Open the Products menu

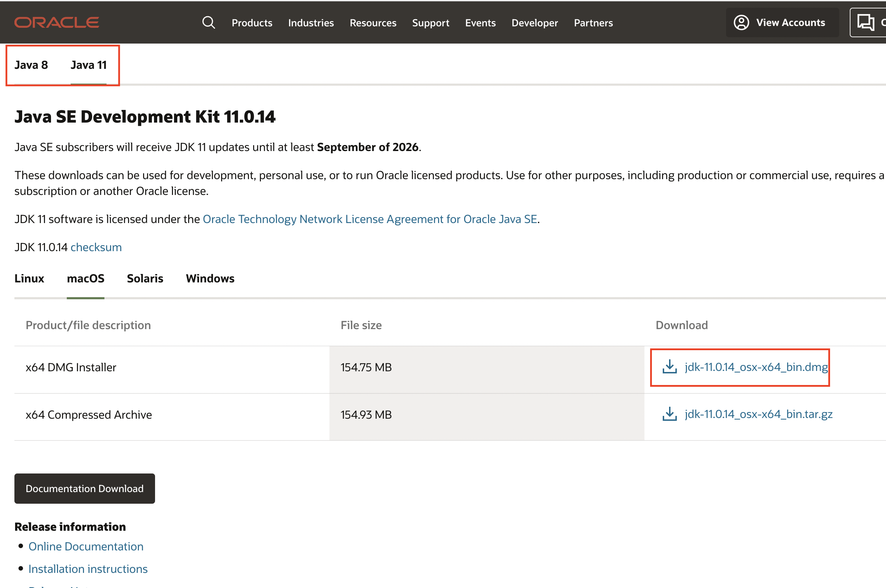pyautogui.click(x=252, y=23)
